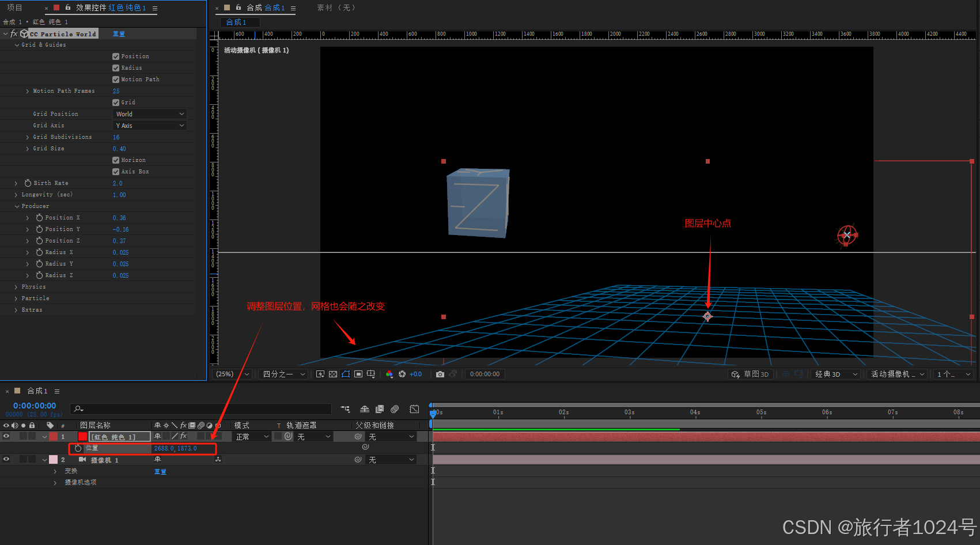
Task: Uncheck the Radius checkbox in Grid & Guides
Action: coord(116,68)
